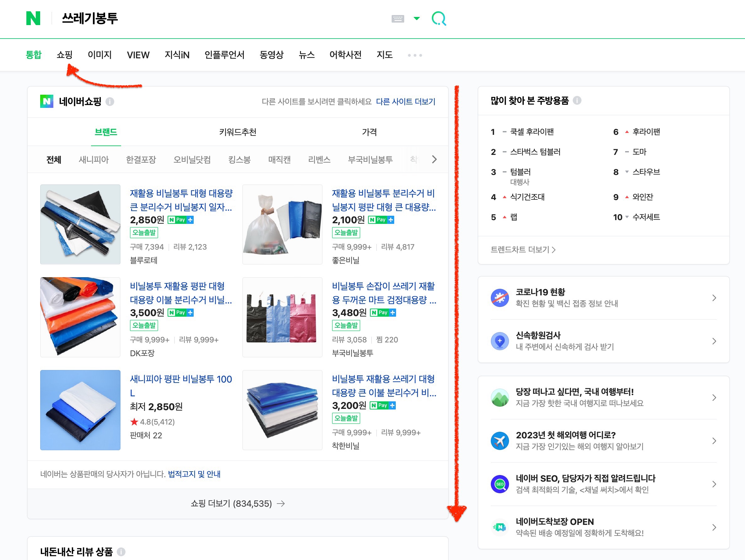Open product link 비닐봉투 손잡이 쓰레기 재활용
This screenshot has height=560, width=745.
pos(384,293)
